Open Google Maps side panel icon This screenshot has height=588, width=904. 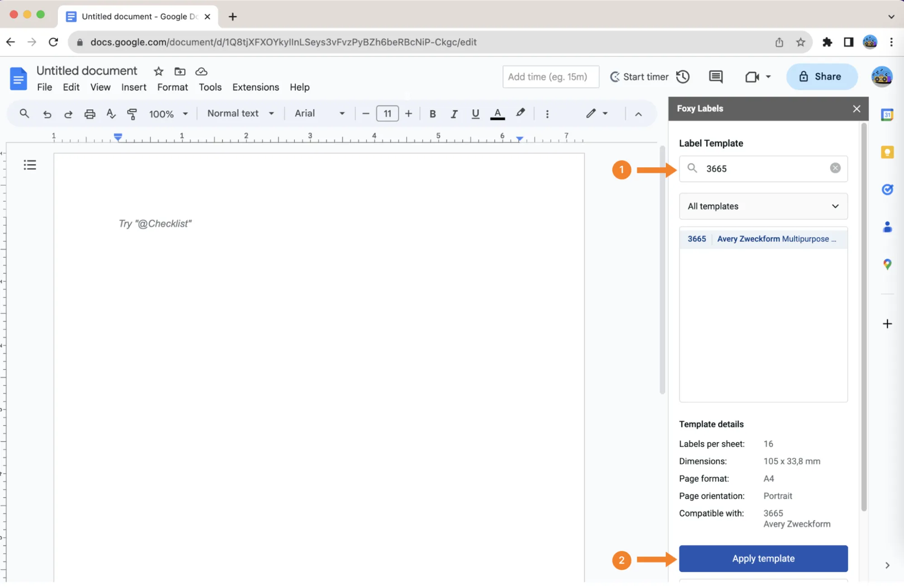pyautogui.click(x=887, y=264)
